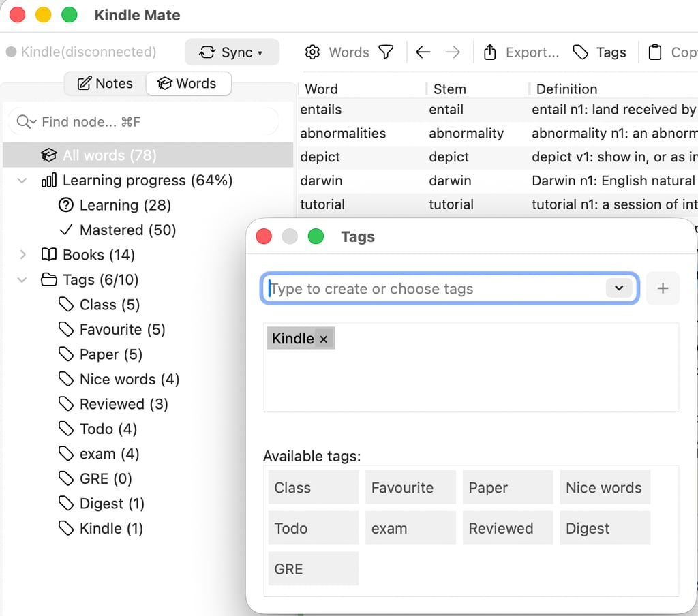Click the filter funnel icon
698x616 pixels.
386,52
